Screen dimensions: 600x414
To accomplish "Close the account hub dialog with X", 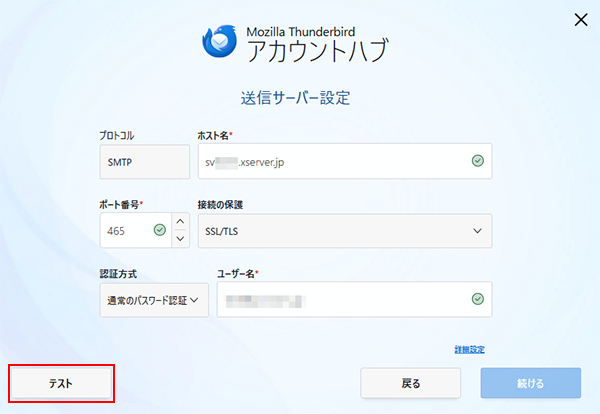I will click(x=581, y=20).
